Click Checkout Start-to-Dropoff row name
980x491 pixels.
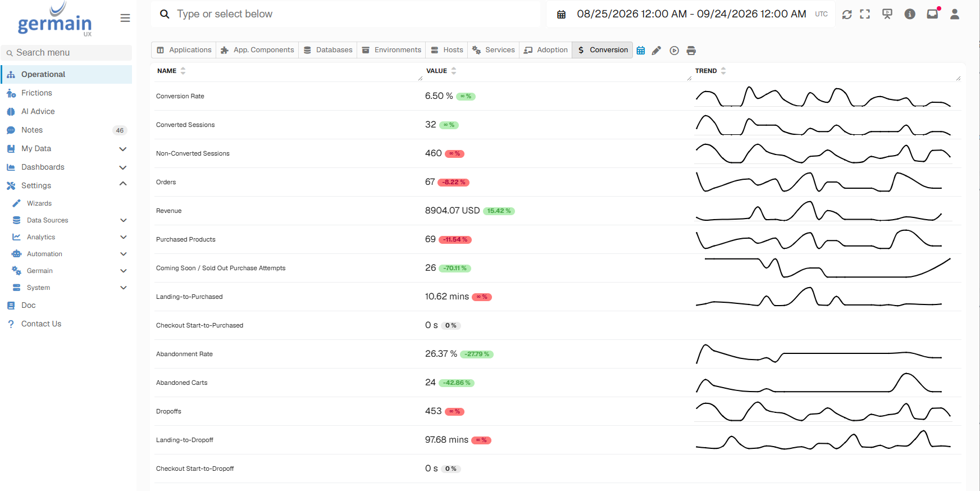point(195,469)
